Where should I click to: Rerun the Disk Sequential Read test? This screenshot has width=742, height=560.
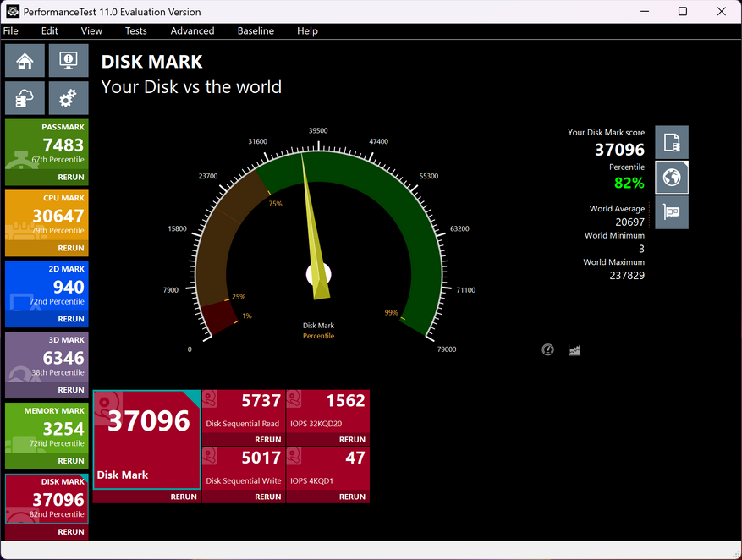[x=268, y=440]
